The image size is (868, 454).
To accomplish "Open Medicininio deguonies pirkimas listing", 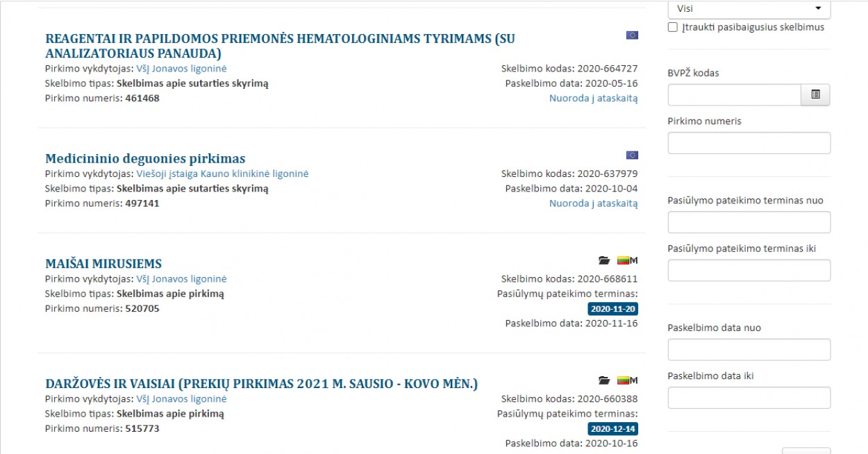I will click(145, 158).
